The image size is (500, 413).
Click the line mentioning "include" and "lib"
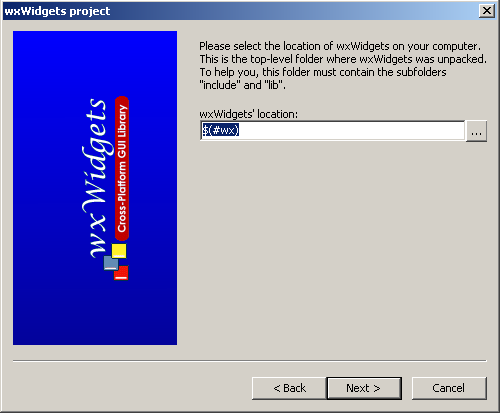click(242, 85)
